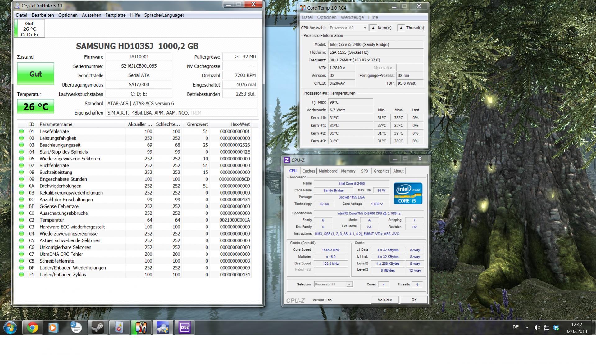The width and height of the screenshot is (596, 364).
Task: Click the status dot beside Schreibfehlerrate
Action: [x=21, y=261]
